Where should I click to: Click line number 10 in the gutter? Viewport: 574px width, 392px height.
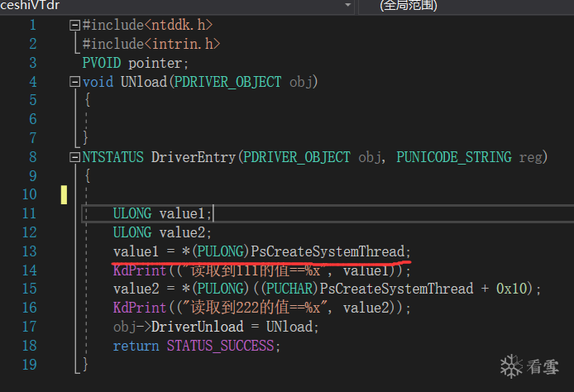pyautogui.click(x=30, y=194)
